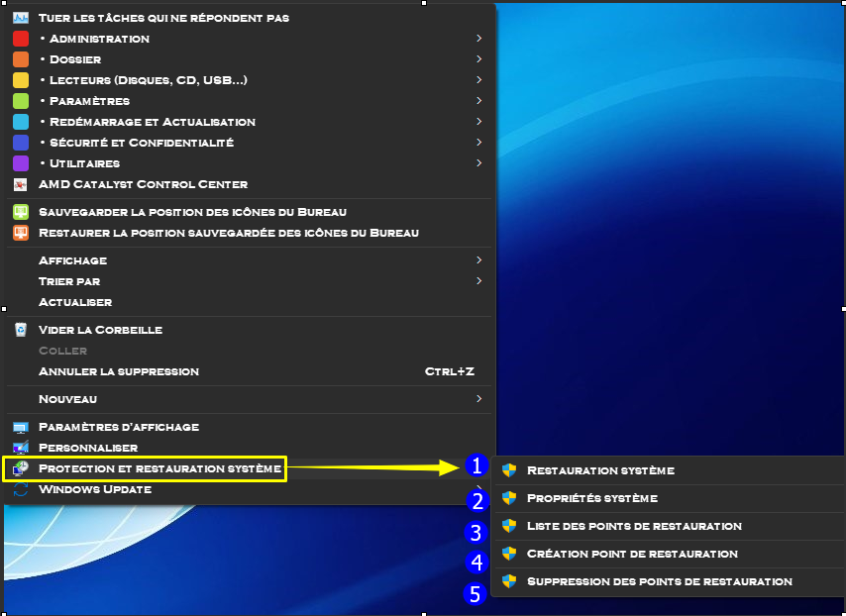Click the Paramètres d'affichage monitor icon
846x616 pixels.
[21, 427]
